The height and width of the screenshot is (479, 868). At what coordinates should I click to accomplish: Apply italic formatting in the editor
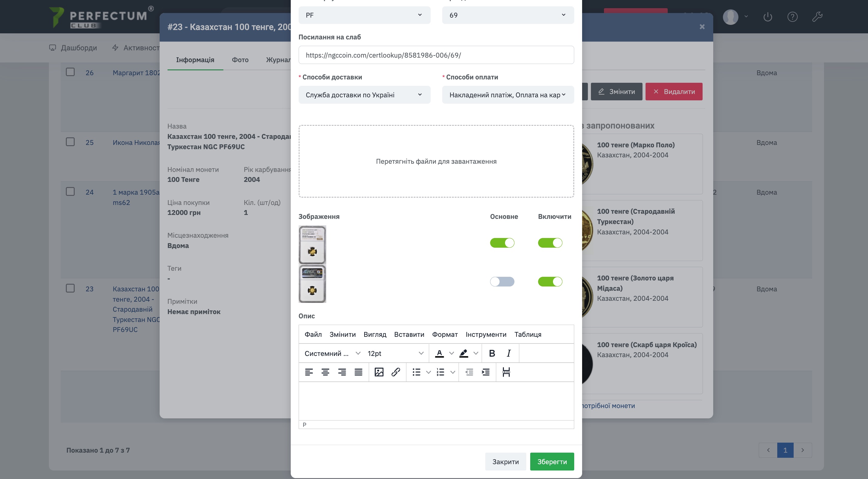[x=508, y=353]
